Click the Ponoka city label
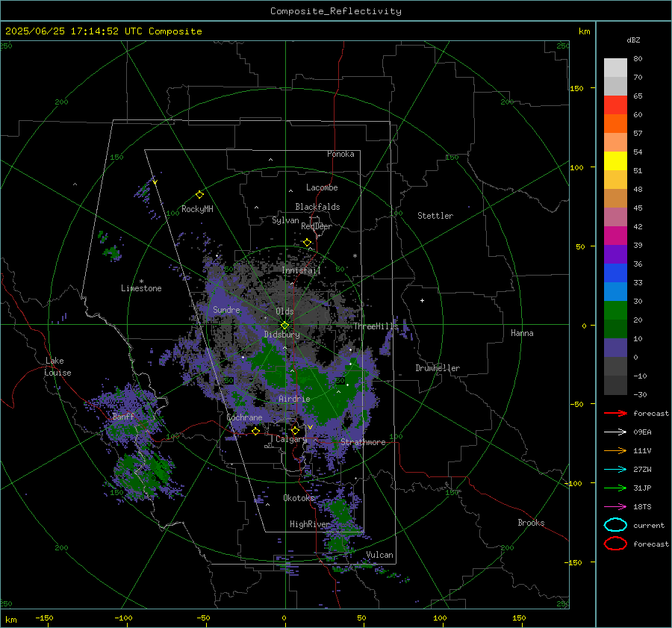The width and height of the screenshot is (672, 628). coord(340,154)
